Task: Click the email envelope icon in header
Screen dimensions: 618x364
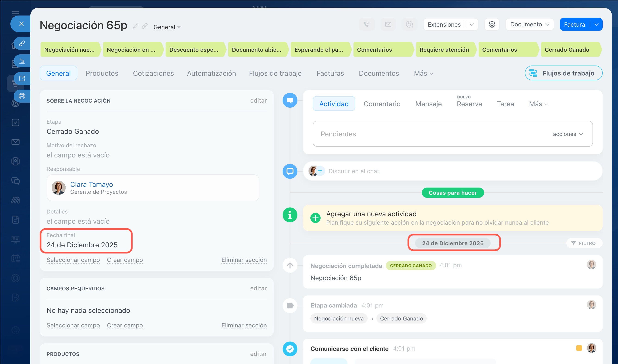Action: (388, 24)
